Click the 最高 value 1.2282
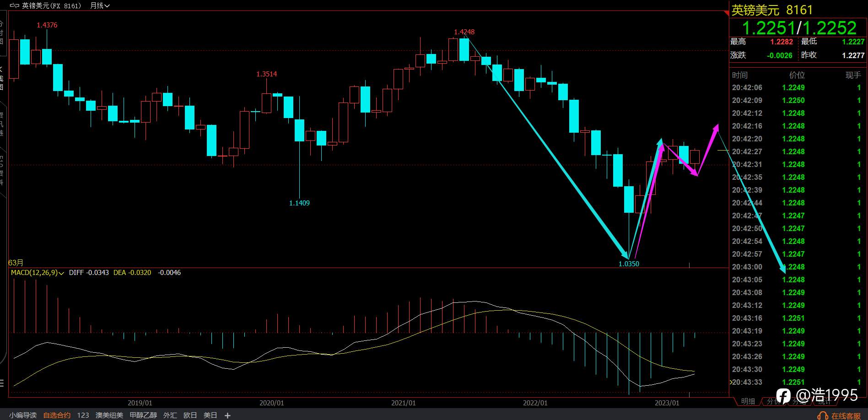The height and width of the screenshot is (420, 868). tap(782, 42)
